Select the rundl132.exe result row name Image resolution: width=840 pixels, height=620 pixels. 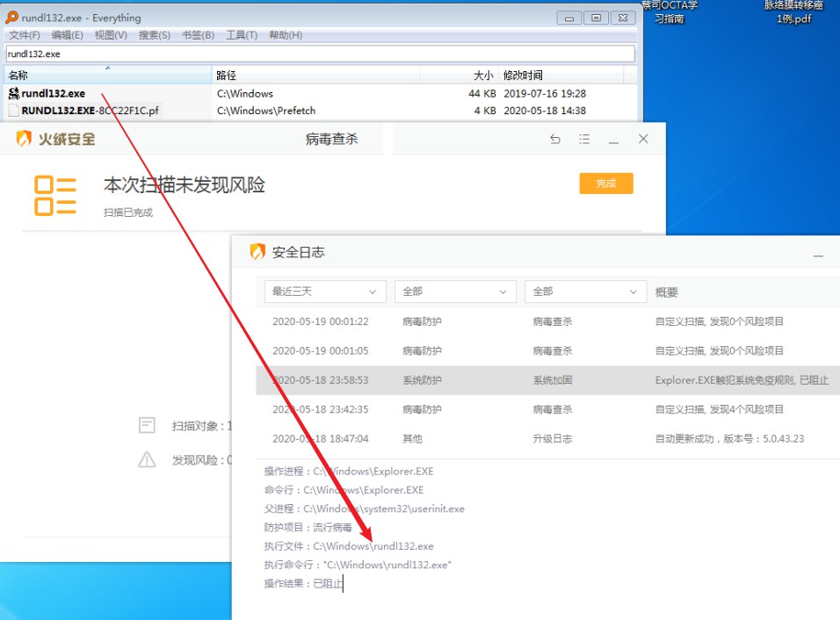pyautogui.click(x=53, y=94)
